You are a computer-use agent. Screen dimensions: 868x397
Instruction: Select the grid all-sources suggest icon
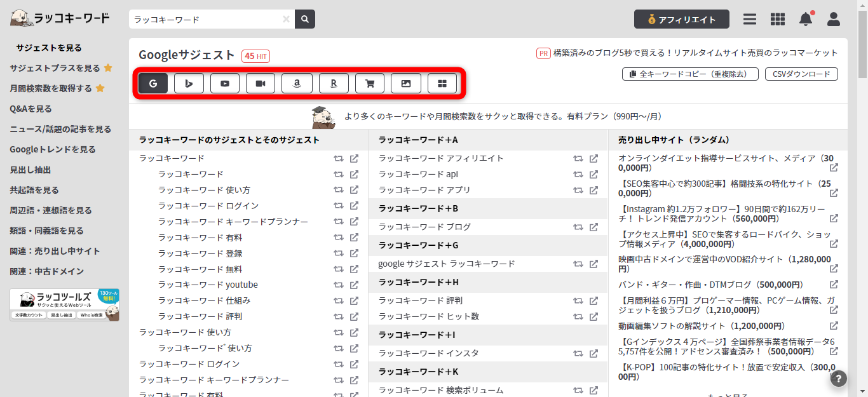coord(442,83)
